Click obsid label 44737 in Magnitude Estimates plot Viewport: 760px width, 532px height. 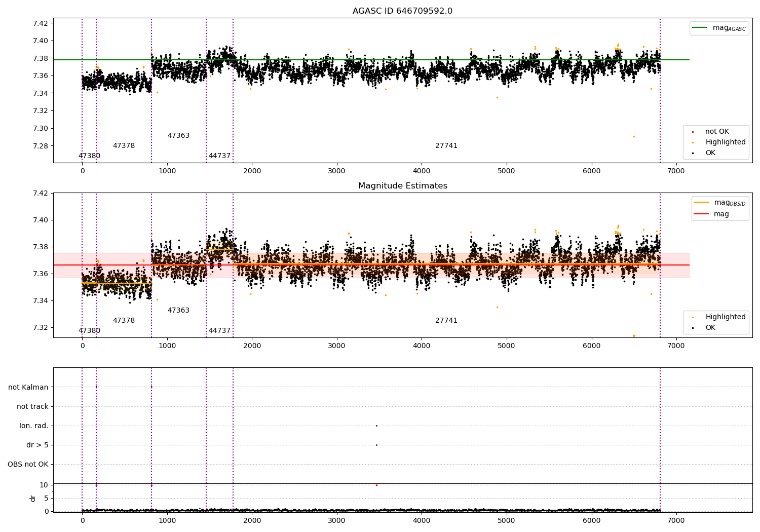click(219, 331)
